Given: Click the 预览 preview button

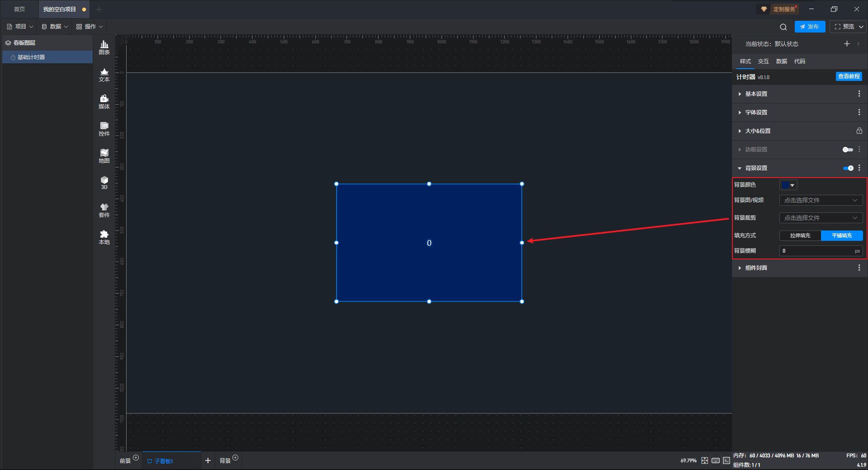Looking at the screenshot, I should 844,27.
